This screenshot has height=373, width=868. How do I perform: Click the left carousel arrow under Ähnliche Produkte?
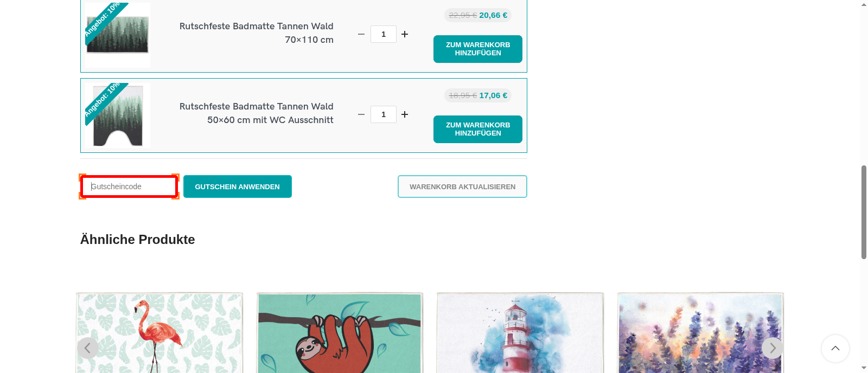(88, 348)
